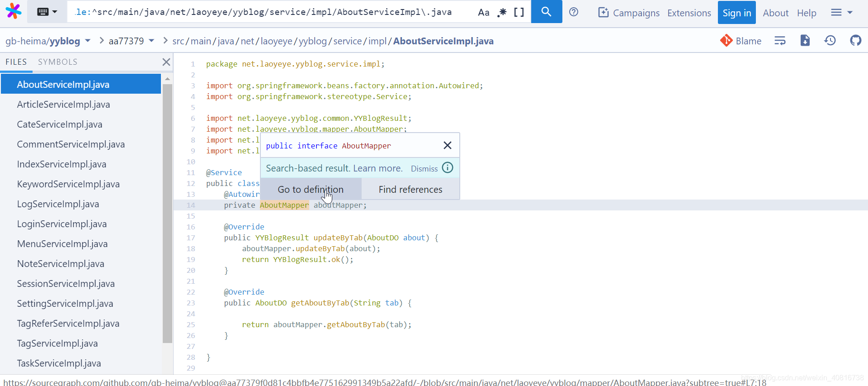Dismiss the search-based result notice
Viewport: 868px width, 386px height.
point(424,168)
